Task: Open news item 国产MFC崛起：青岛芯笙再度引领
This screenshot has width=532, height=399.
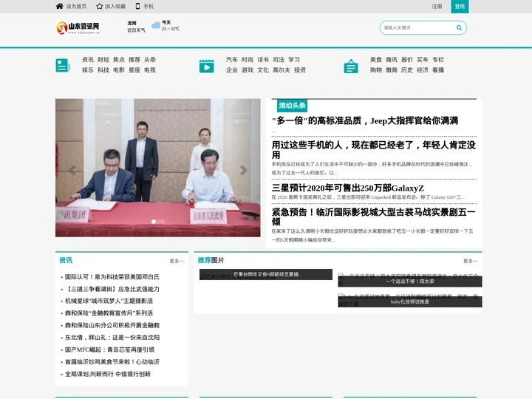Action: (x=110, y=349)
